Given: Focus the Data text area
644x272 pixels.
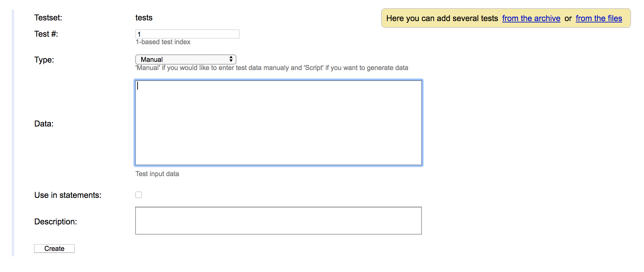Looking at the screenshot, I should (x=279, y=123).
